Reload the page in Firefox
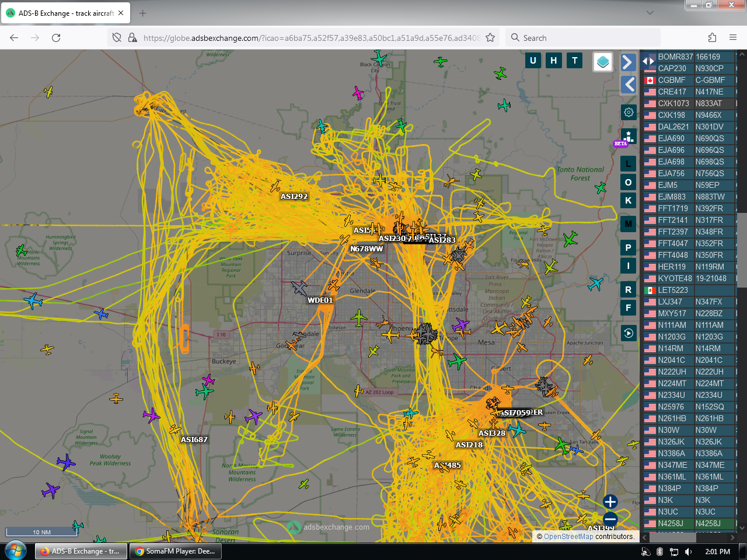Viewport: 747px width, 560px height. pyautogui.click(x=56, y=37)
